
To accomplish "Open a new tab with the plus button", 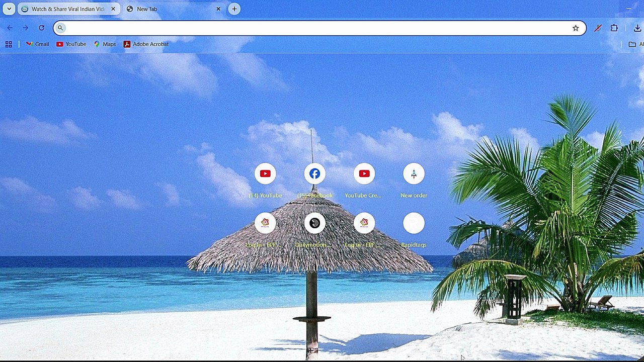I will (234, 9).
